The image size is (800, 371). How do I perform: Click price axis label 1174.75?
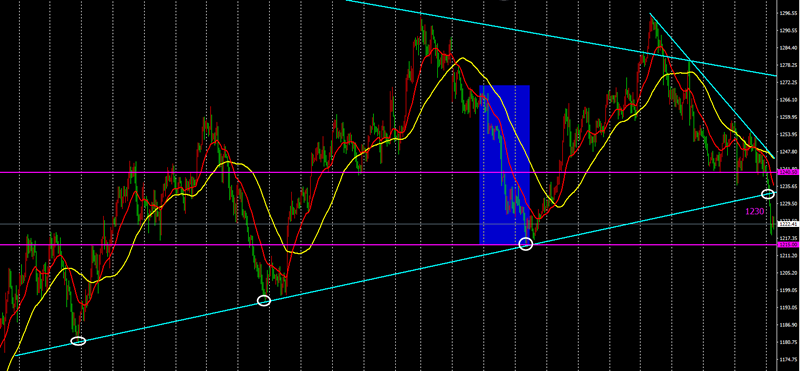[788, 359]
